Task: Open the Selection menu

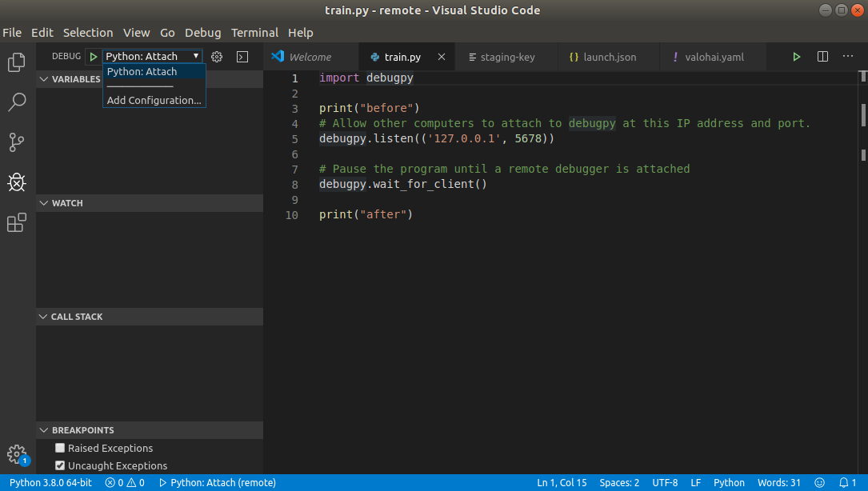Action: coord(88,33)
